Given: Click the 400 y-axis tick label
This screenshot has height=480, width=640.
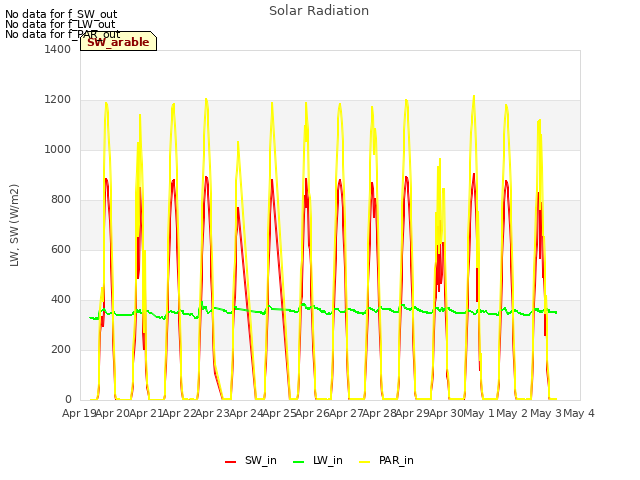Looking at the screenshot, I should click(x=61, y=300).
